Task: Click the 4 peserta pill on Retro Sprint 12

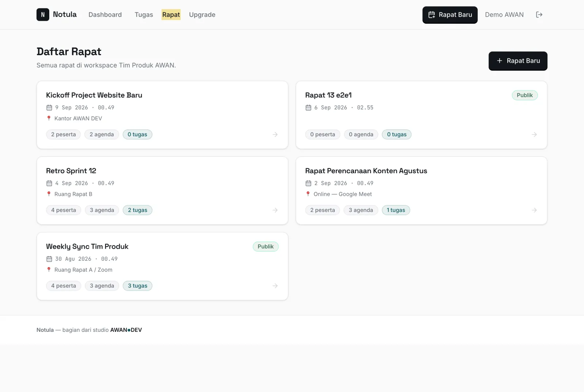Action: tap(64, 210)
